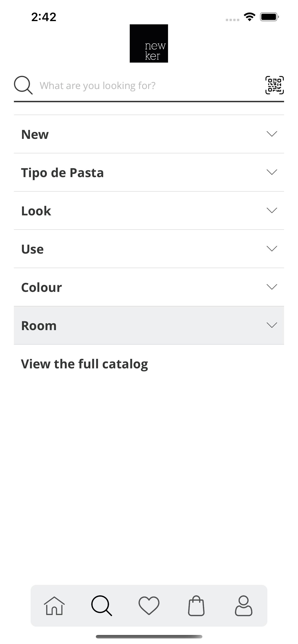Tap the Look menu label
Screen dimensions: 298x644
click(x=36, y=211)
